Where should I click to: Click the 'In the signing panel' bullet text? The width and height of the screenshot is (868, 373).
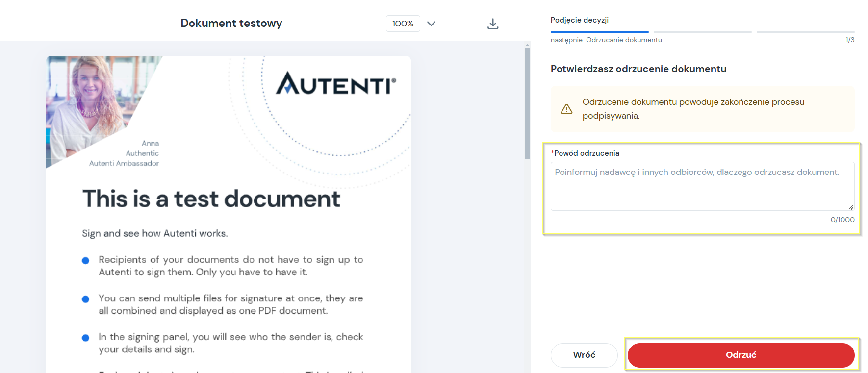(231, 343)
